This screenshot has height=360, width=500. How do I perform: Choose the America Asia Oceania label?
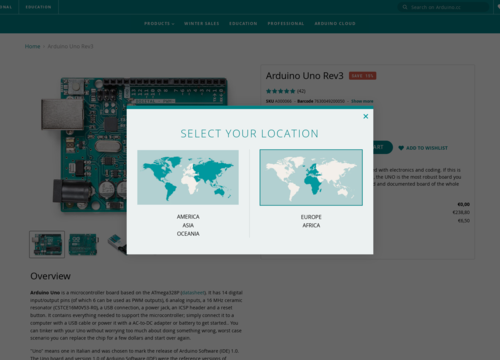pyautogui.click(x=188, y=225)
